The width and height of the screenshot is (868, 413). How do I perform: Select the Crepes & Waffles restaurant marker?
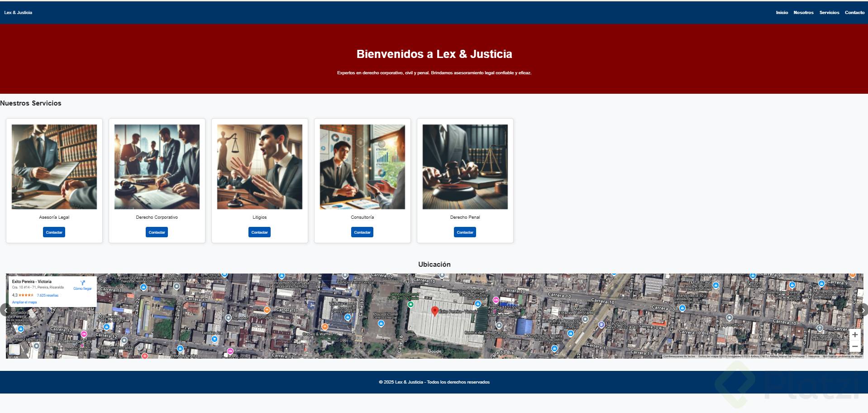click(x=324, y=327)
